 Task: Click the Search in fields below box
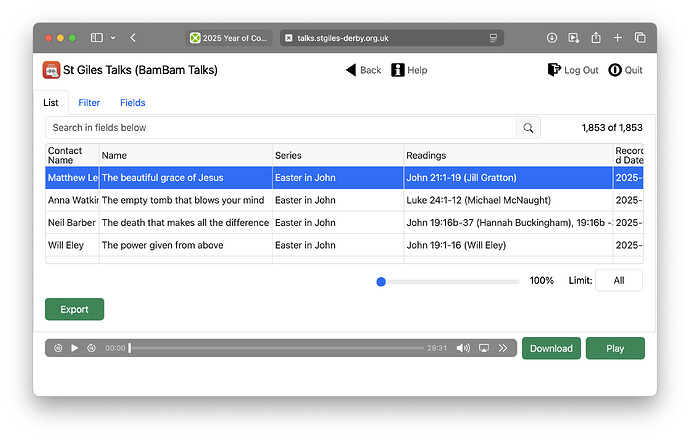[x=281, y=128]
